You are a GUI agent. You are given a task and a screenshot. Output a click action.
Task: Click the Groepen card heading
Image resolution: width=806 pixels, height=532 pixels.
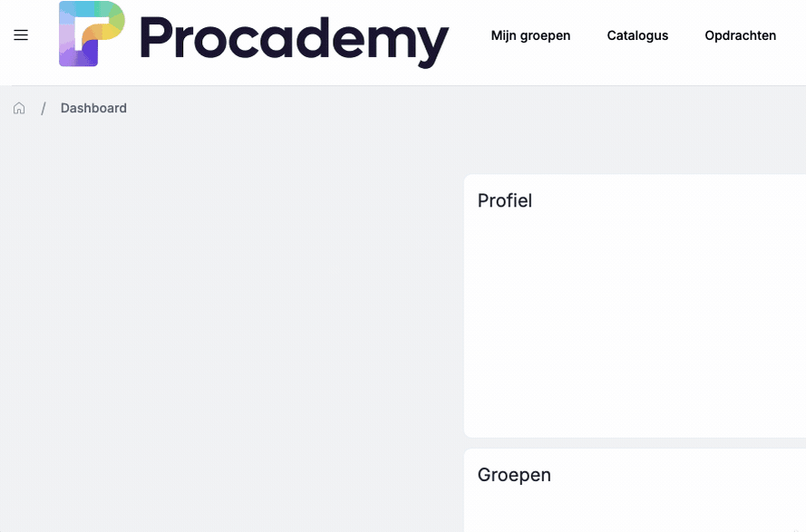pos(514,475)
